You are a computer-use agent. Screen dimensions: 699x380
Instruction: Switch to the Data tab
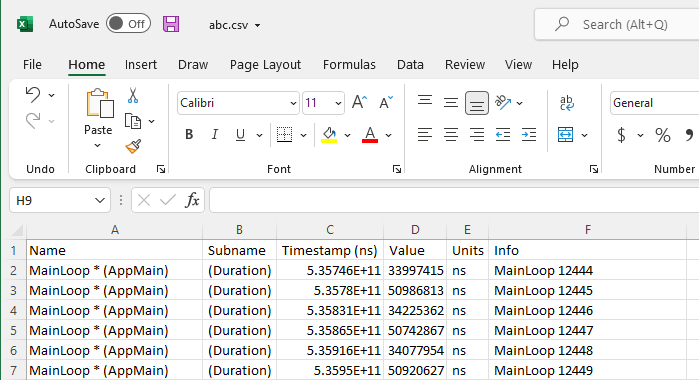410,65
